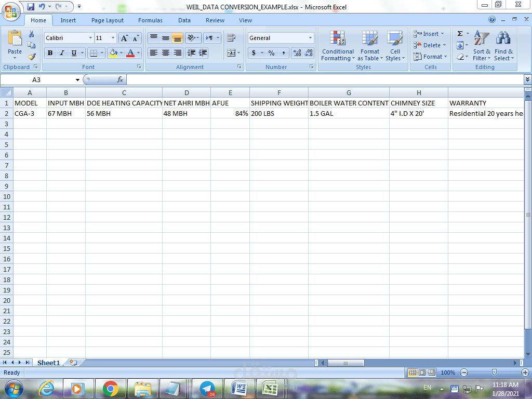
Task: Align text right
Action: pyautogui.click(x=178, y=53)
